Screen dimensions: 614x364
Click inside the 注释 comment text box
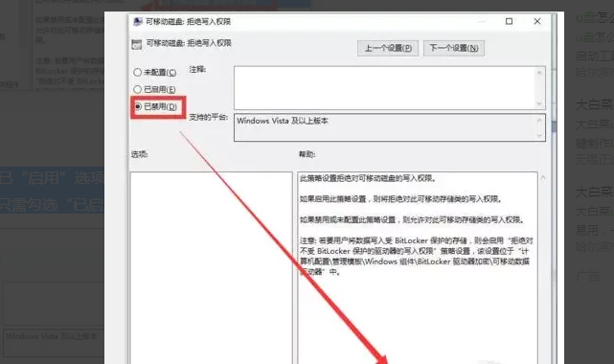tap(384, 88)
